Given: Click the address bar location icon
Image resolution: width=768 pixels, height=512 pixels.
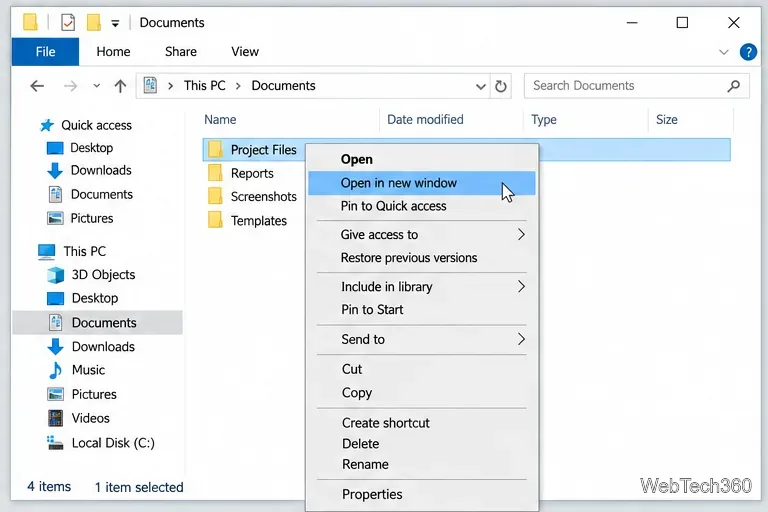Looking at the screenshot, I should click(x=150, y=86).
